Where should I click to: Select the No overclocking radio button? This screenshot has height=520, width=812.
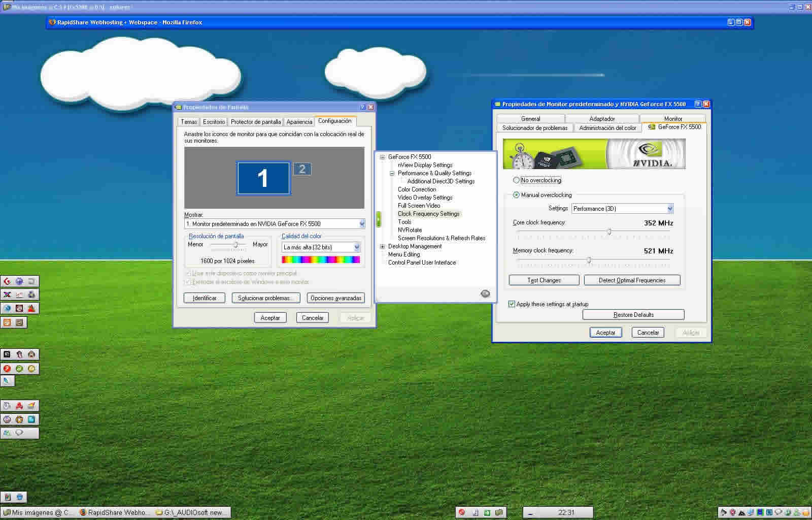[516, 180]
